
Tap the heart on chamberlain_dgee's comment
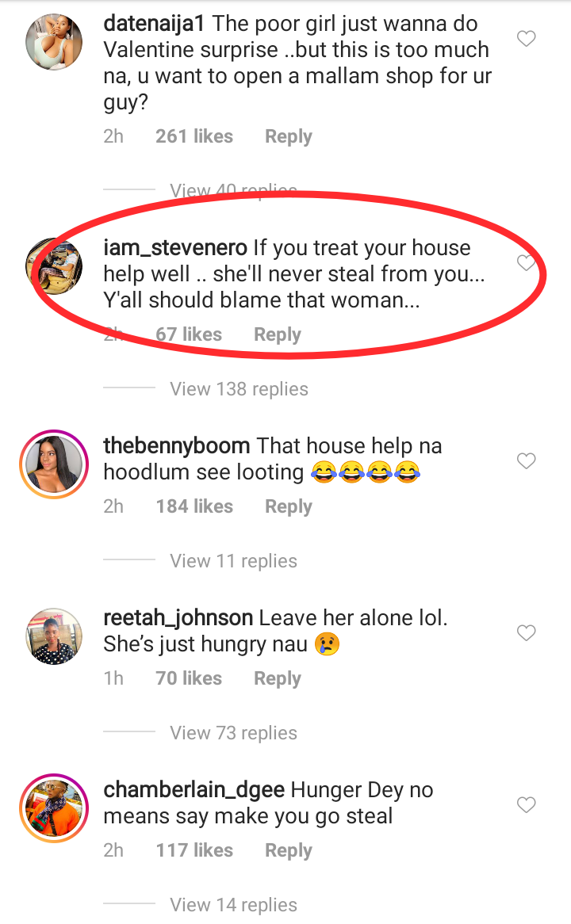click(x=526, y=805)
